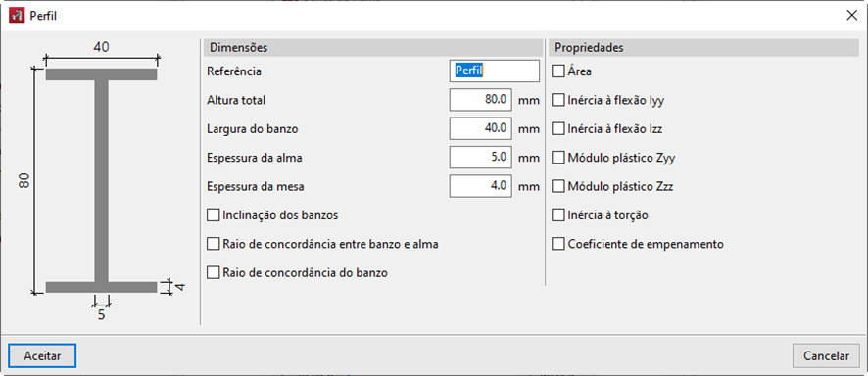Click the Largura do banzo input
This screenshot has width=868, height=376.
pyautogui.click(x=480, y=129)
